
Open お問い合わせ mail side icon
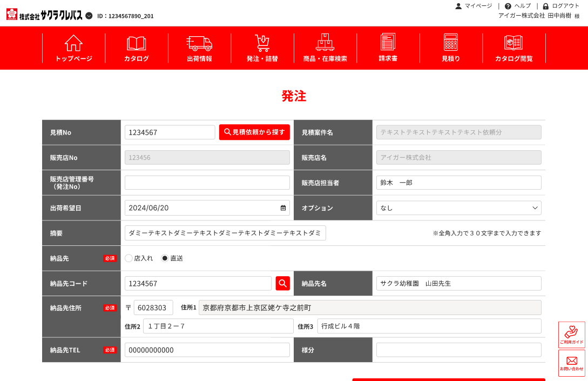pyautogui.click(x=571, y=363)
